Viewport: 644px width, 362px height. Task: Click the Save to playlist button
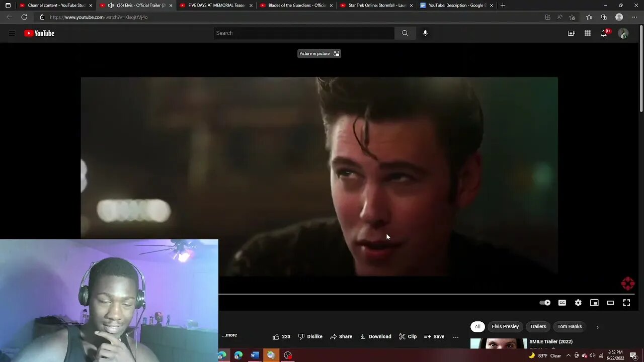click(434, 337)
